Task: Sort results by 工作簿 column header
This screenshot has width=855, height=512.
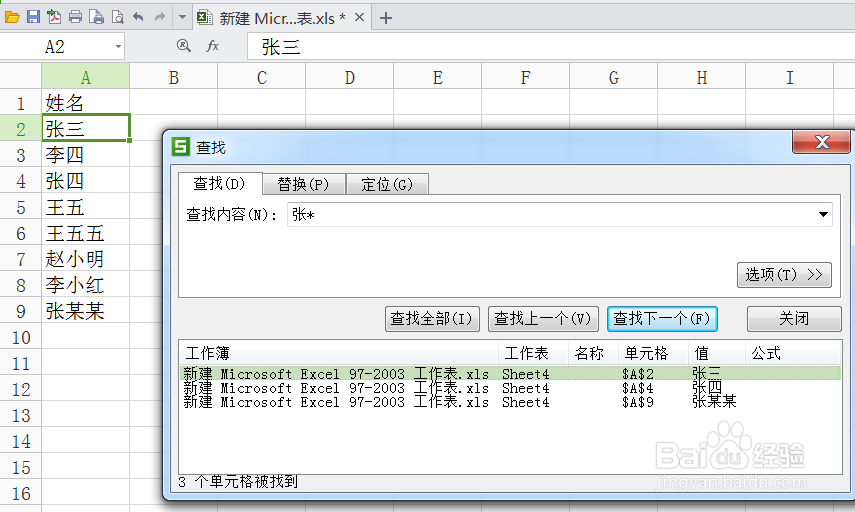Action: [339, 353]
